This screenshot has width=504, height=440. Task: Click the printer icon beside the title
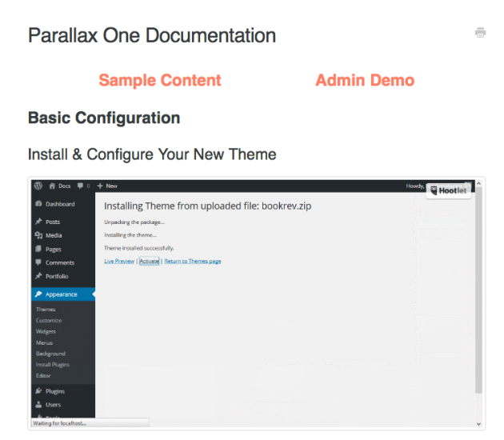(480, 33)
